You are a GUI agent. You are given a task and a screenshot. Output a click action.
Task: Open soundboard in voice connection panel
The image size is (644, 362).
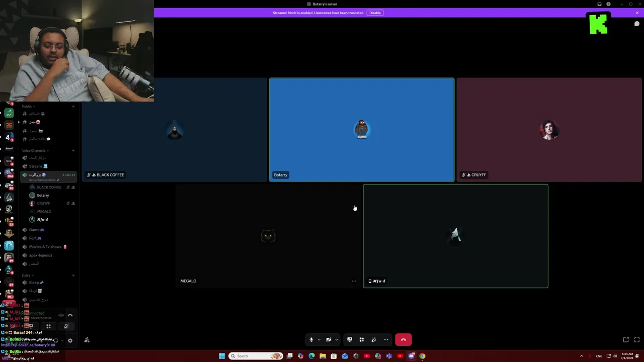pyautogui.click(x=66, y=326)
